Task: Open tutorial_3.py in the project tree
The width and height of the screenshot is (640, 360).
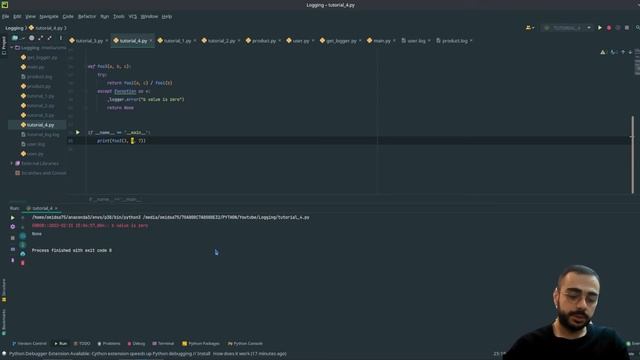Action: 38,116
